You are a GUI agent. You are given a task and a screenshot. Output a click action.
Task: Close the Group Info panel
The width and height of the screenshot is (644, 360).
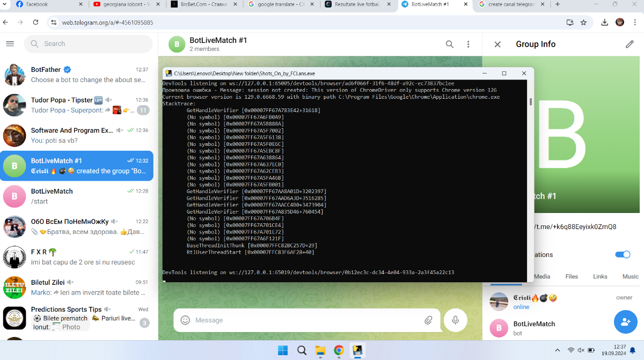497,45
